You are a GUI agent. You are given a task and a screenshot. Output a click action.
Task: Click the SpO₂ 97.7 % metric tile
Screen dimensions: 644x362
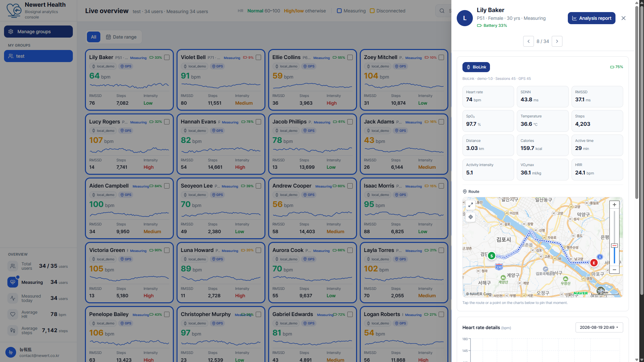pos(488,121)
